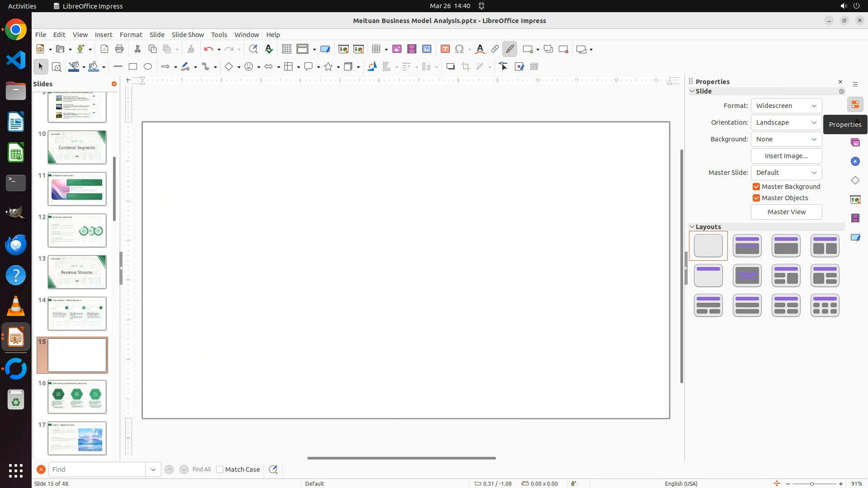Click the Crop Image tool icon
Viewport: 868px width, 488px height.
click(466, 67)
